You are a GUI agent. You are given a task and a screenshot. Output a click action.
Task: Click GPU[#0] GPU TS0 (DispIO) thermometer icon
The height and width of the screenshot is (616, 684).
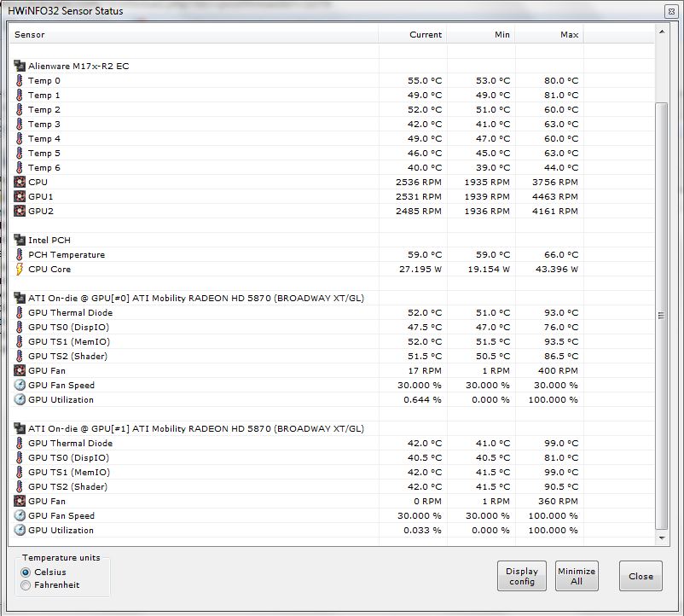[20, 327]
